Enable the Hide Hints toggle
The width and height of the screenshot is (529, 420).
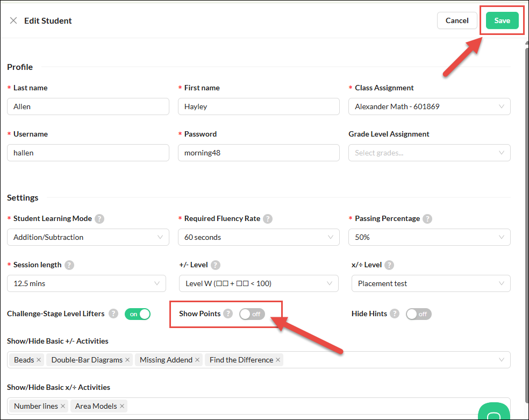[418, 314]
